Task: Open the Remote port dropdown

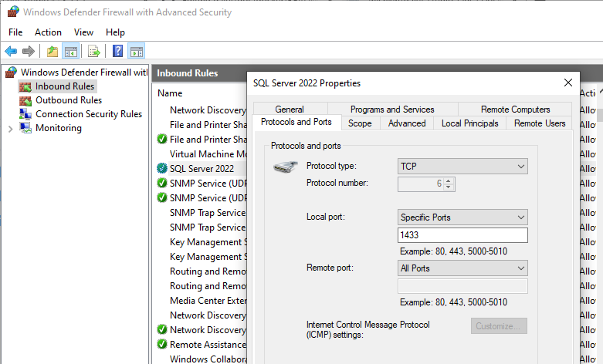Action: pyautogui.click(x=462, y=268)
